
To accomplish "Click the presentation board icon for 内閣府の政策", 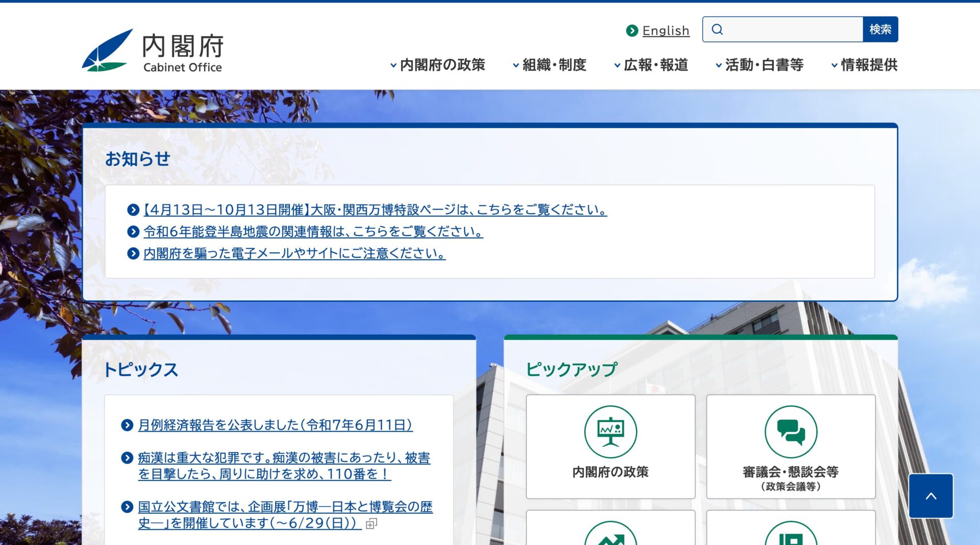I will point(610,432).
